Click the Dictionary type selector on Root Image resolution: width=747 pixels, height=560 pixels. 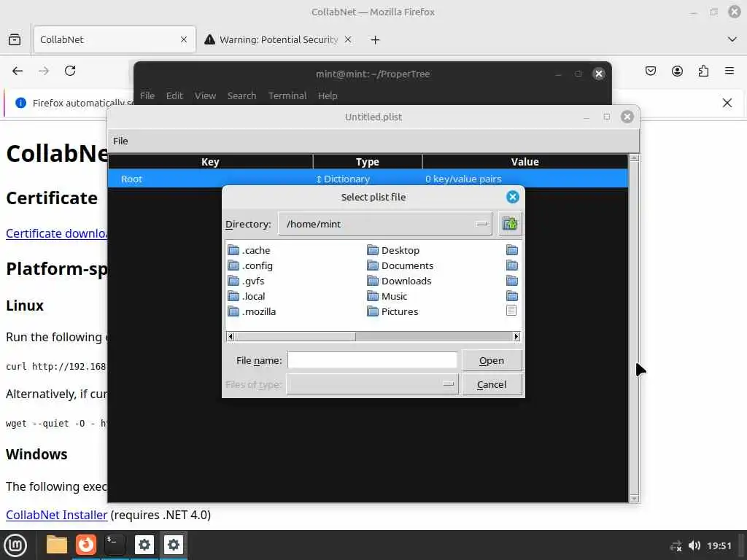tap(343, 179)
